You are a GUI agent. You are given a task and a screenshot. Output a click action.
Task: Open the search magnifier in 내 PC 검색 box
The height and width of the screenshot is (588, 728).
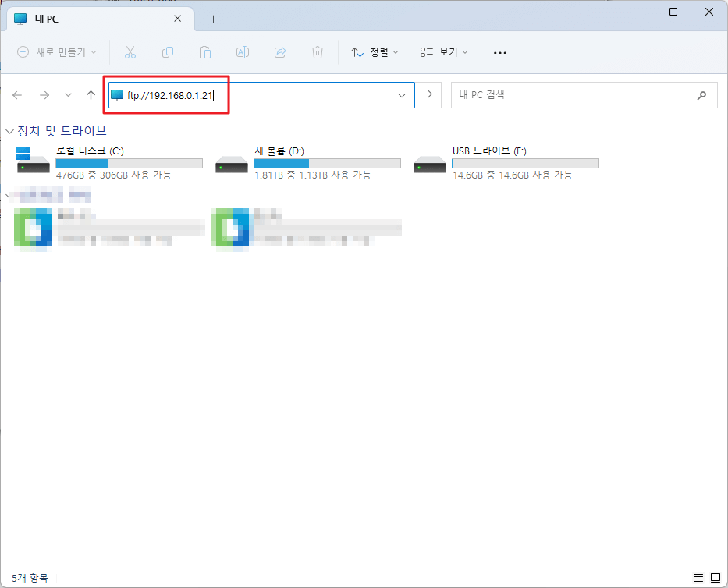click(701, 95)
